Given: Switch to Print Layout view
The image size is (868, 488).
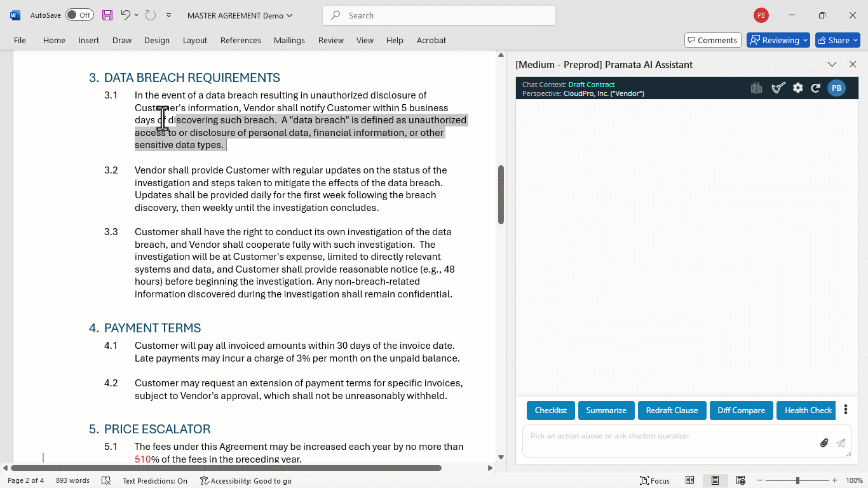Looking at the screenshot, I should coord(715,480).
